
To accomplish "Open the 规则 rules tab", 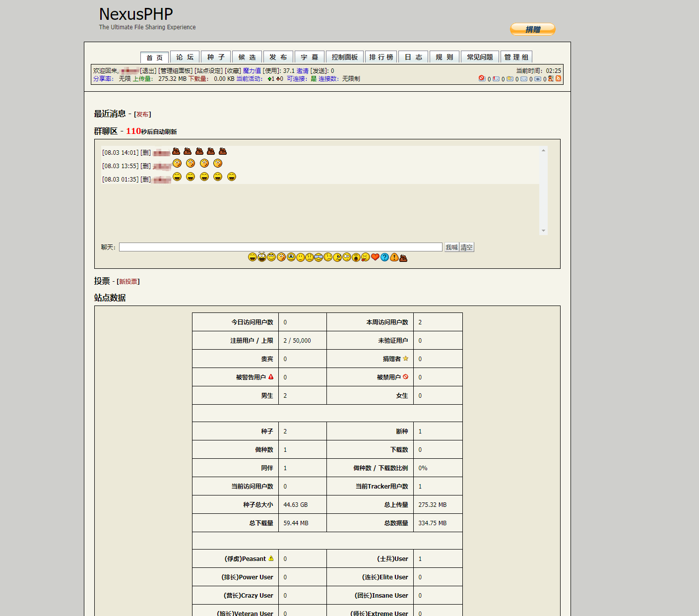I will [445, 57].
